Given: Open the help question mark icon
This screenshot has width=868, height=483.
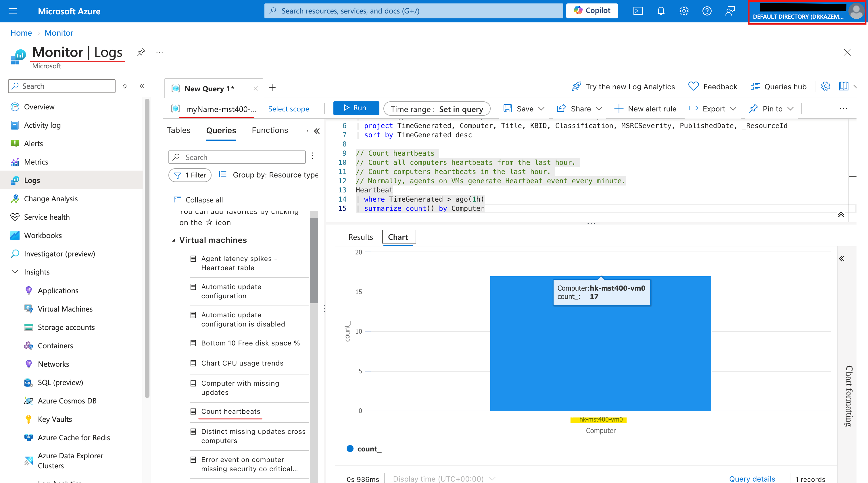Looking at the screenshot, I should tap(706, 11).
